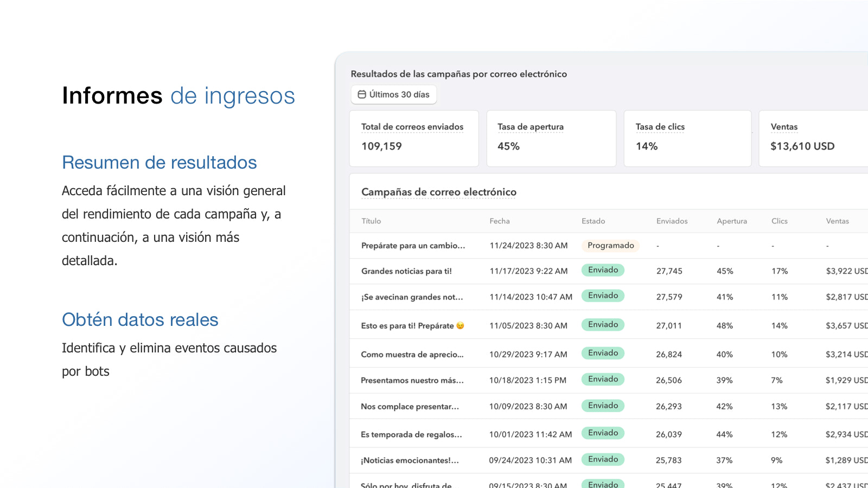The width and height of the screenshot is (868, 488).
Task: Click the $1,929 USD sales value
Action: [x=847, y=381]
